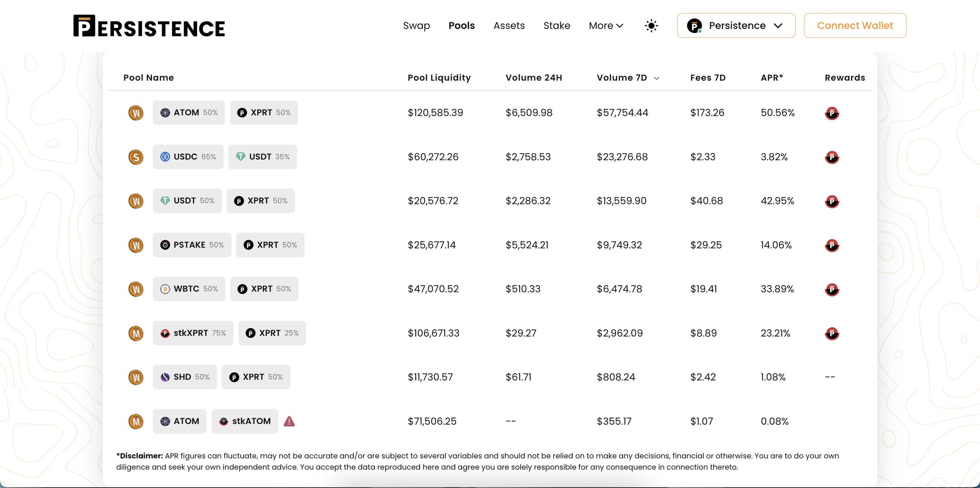Click the $106,671.33 liquidity value
The height and width of the screenshot is (488, 980).
point(433,333)
